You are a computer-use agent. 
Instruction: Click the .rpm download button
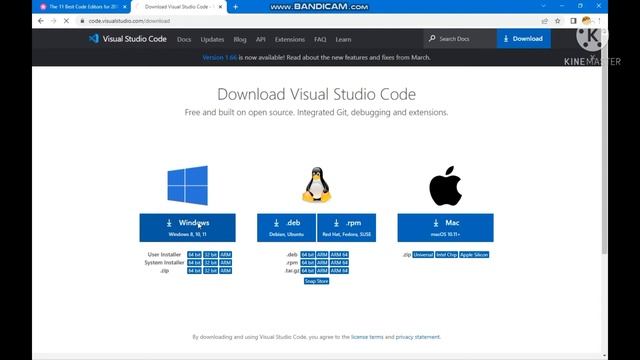(347, 228)
